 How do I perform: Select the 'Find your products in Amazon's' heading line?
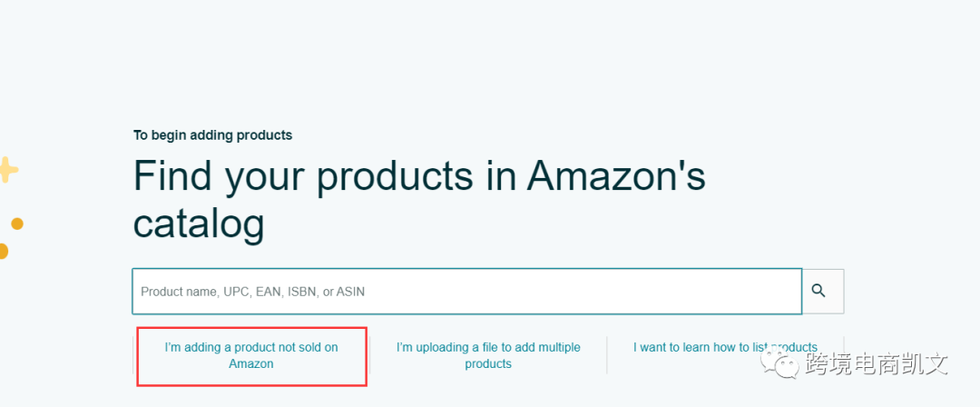point(419,176)
